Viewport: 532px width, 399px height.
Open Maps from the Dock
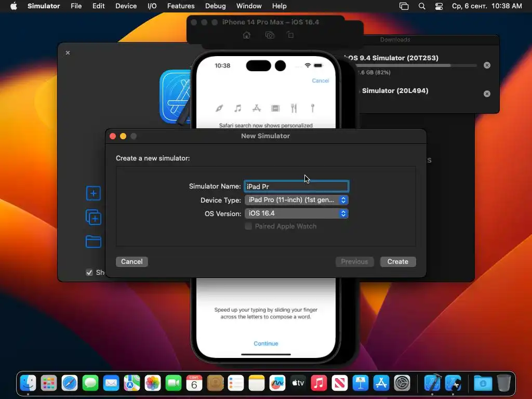pos(132,383)
